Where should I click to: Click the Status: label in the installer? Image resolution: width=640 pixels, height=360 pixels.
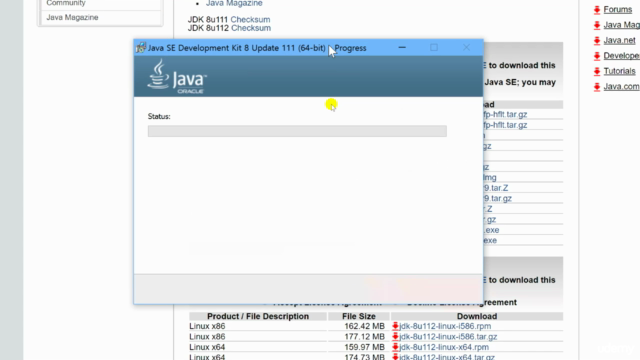[x=159, y=116]
